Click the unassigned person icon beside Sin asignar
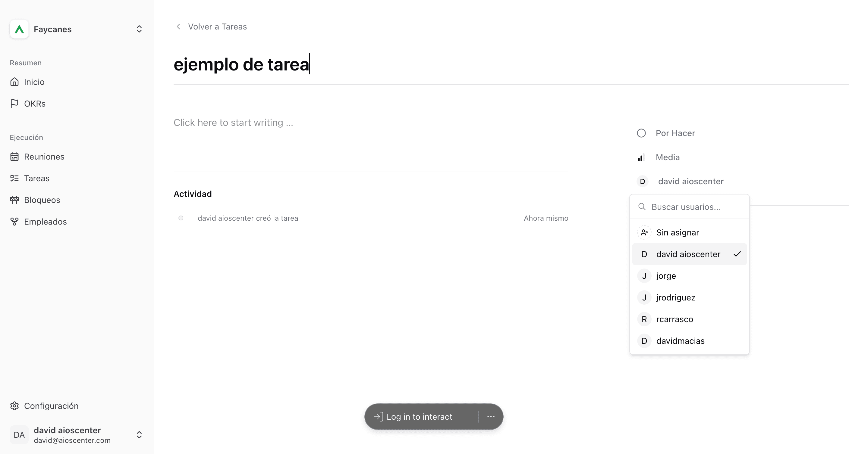This screenshot has height=454, width=868. point(644,232)
